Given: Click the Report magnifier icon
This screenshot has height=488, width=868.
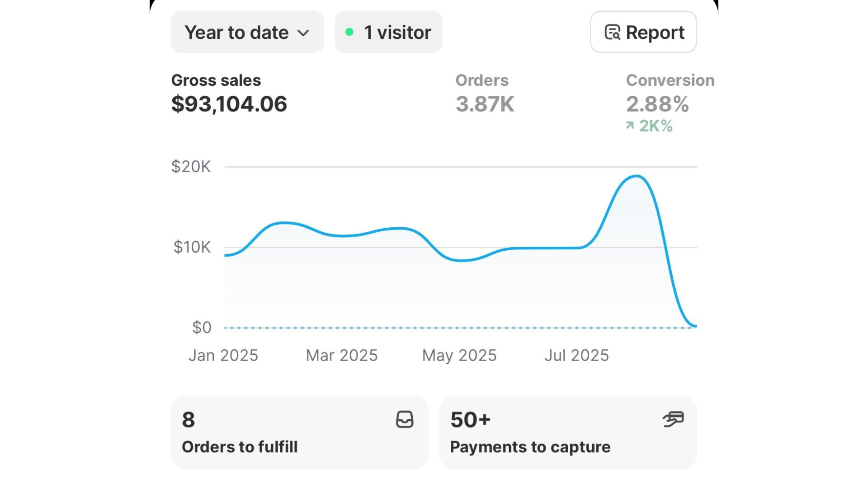Looking at the screenshot, I should pyautogui.click(x=612, y=33).
